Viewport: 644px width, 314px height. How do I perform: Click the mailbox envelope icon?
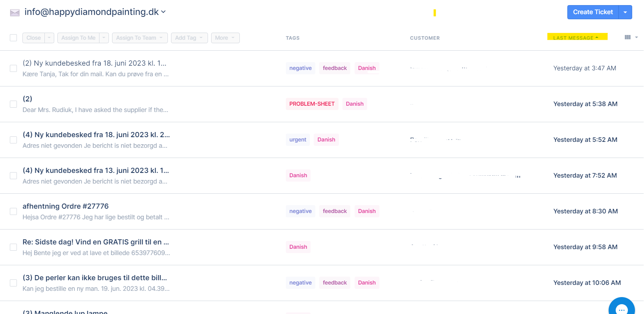[x=15, y=13]
